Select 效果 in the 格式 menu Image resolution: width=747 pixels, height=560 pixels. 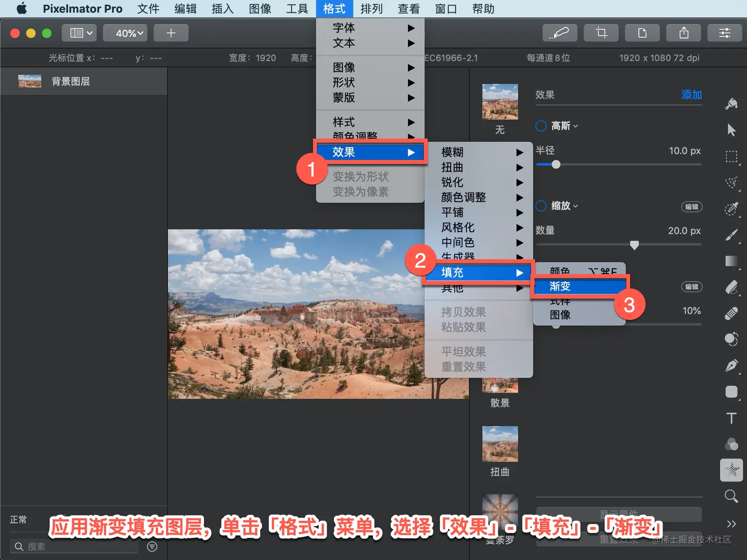tap(370, 152)
